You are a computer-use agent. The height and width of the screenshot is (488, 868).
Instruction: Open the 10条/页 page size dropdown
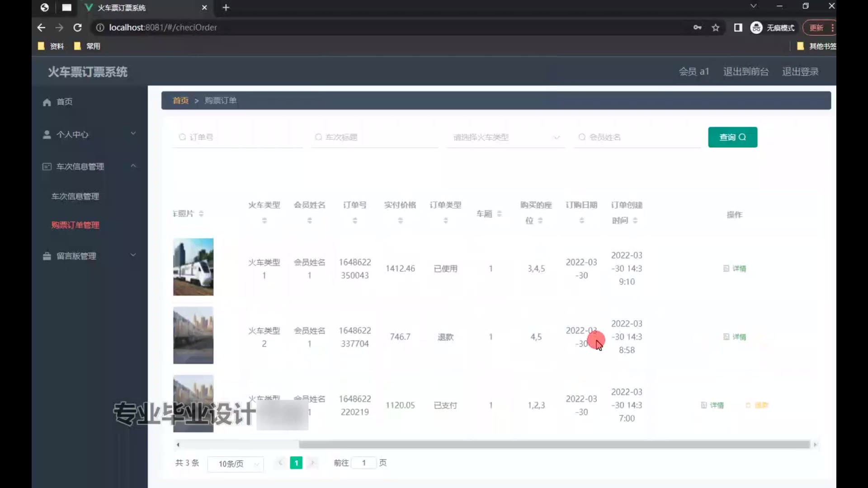click(x=236, y=464)
